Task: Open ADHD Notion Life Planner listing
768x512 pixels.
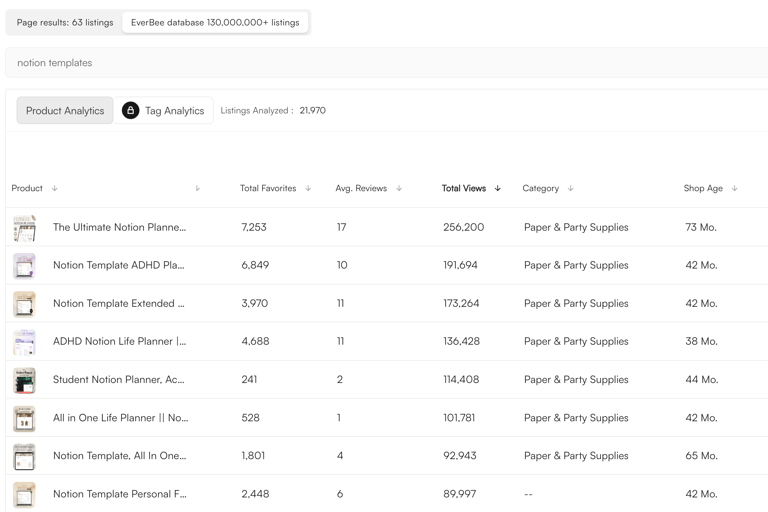Action: (120, 341)
